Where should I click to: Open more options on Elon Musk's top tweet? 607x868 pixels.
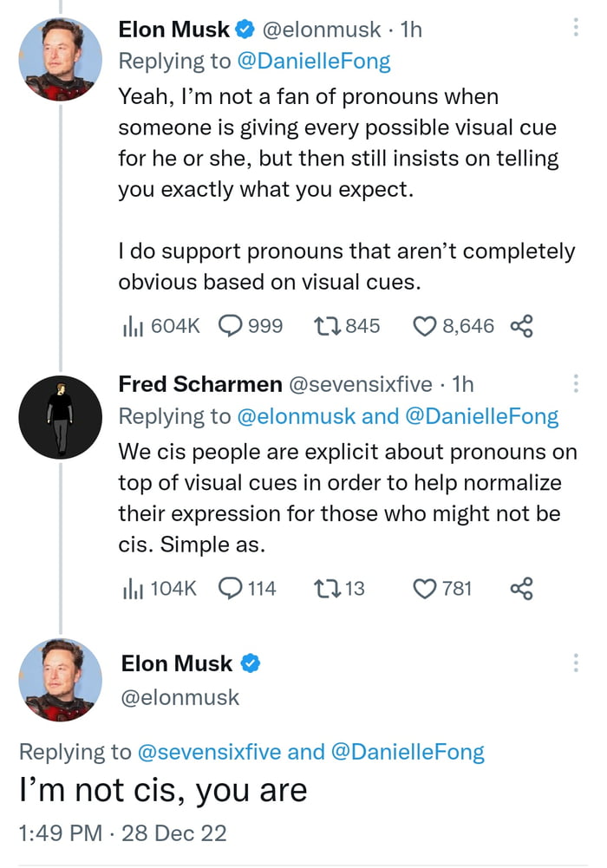[576, 27]
